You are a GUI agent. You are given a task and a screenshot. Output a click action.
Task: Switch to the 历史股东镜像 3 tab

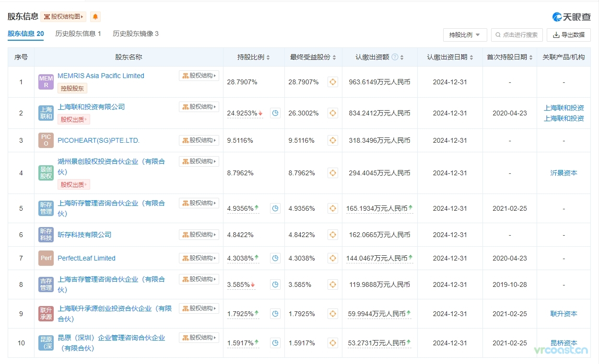pos(136,34)
